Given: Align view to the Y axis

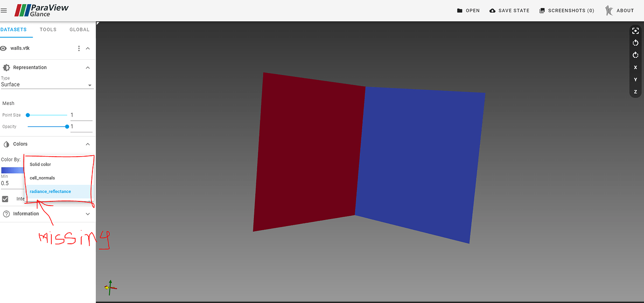Looking at the screenshot, I should pyautogui.click(x=635, y=80).
